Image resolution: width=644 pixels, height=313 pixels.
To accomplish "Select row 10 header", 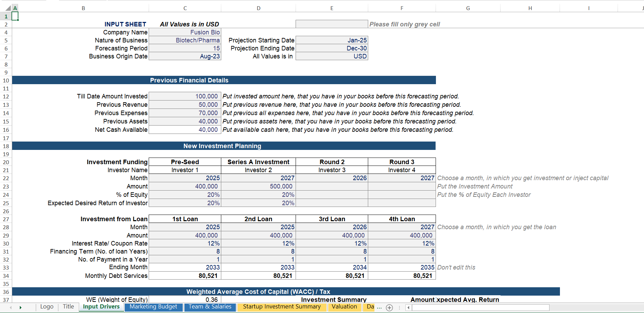I will [6, 80].
